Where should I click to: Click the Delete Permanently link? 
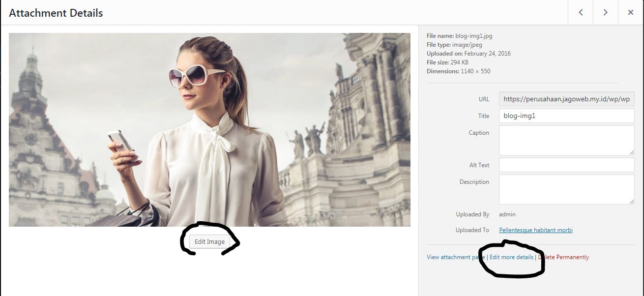[x=564, y=257]
